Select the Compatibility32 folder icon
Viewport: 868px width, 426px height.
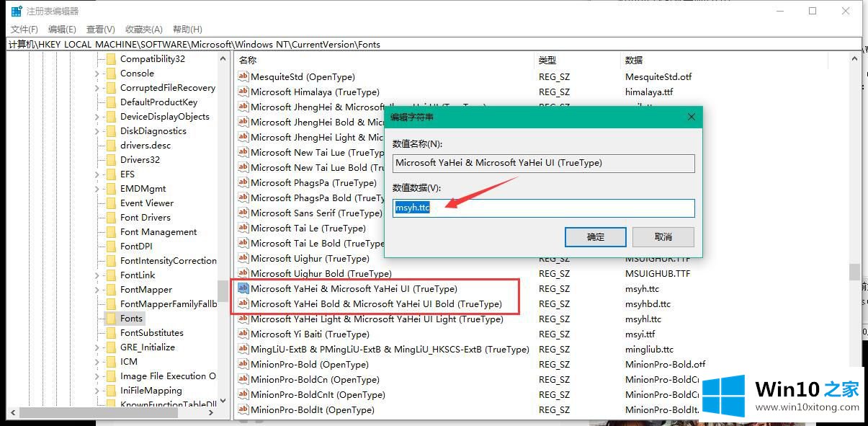pos(111,59)
